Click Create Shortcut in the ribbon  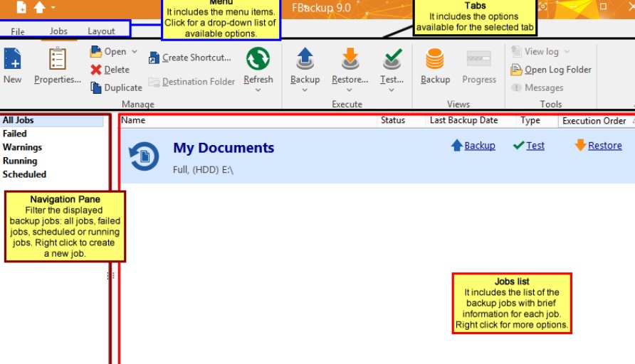[190, 58]
